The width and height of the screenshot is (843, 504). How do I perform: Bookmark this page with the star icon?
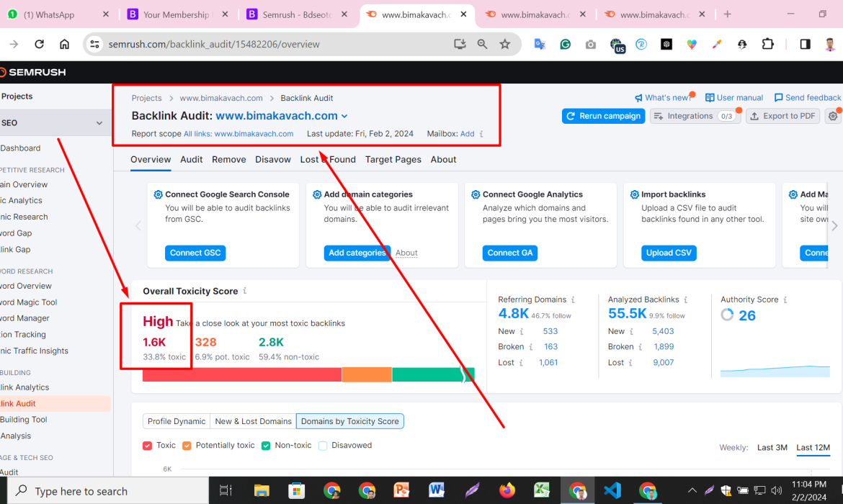coord(505,44)
